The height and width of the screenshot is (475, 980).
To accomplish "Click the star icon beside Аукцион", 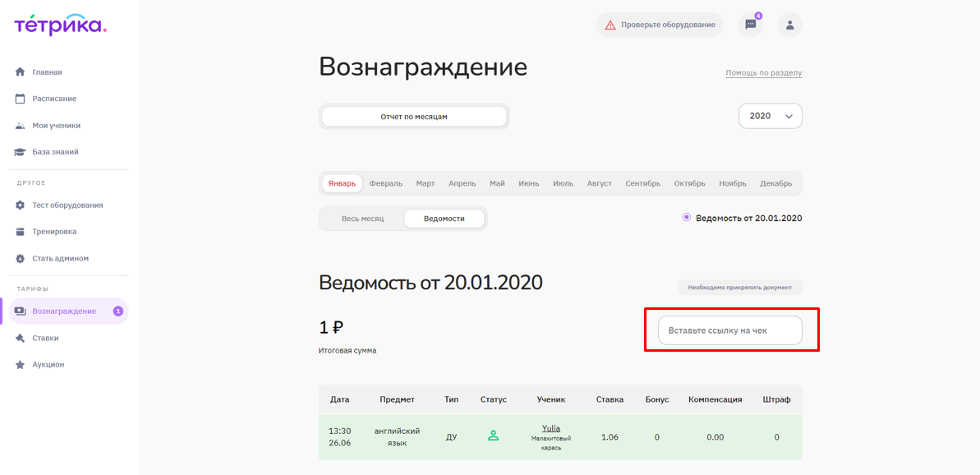I will pyautogui.click(x=20, y=364).
